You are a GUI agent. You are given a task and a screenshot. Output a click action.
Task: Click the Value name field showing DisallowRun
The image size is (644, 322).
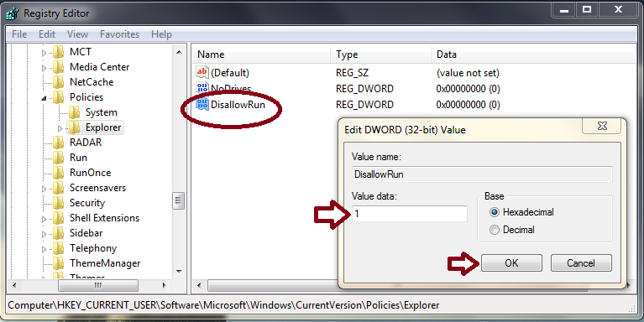pos(482,174)
